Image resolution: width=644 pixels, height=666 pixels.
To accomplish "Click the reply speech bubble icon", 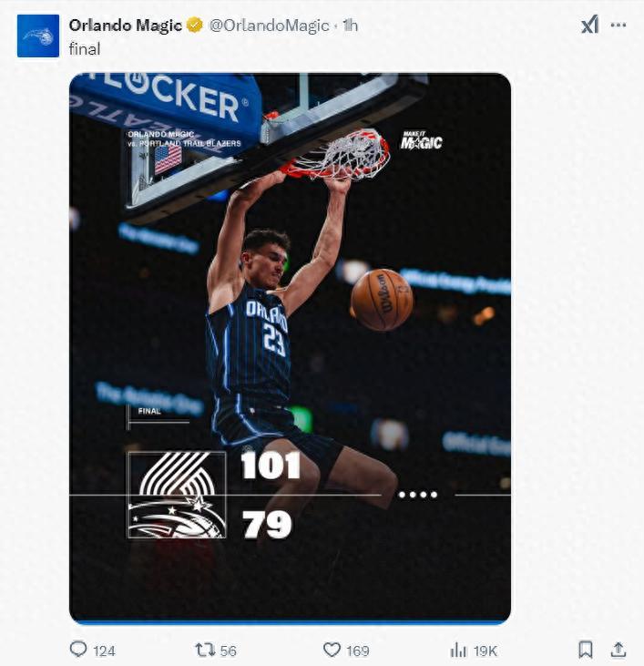I will [79, 650].
